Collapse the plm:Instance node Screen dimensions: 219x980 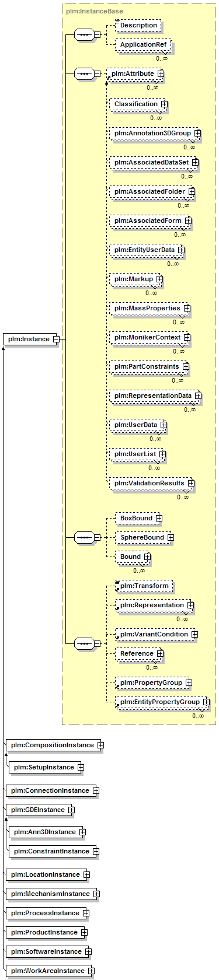(x=56, y=339)
